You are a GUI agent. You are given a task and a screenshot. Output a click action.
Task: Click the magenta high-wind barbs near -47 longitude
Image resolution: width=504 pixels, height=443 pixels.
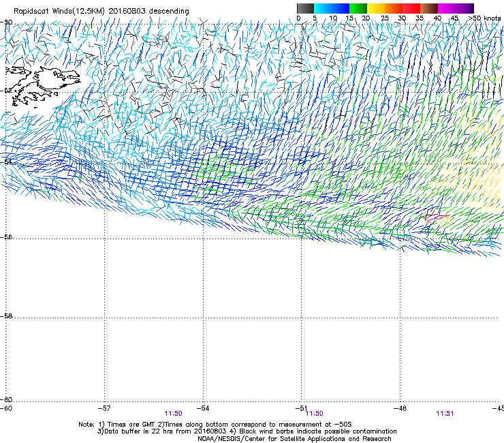coord(436,217)
